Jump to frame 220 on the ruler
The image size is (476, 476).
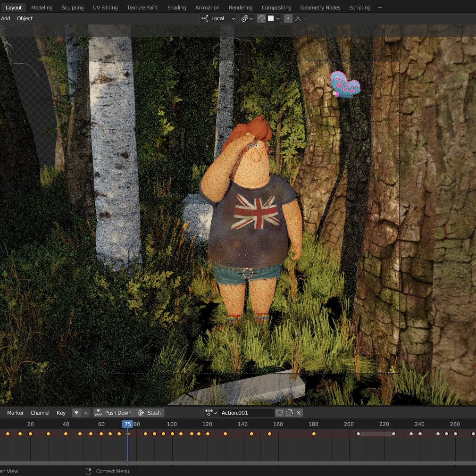384,424
